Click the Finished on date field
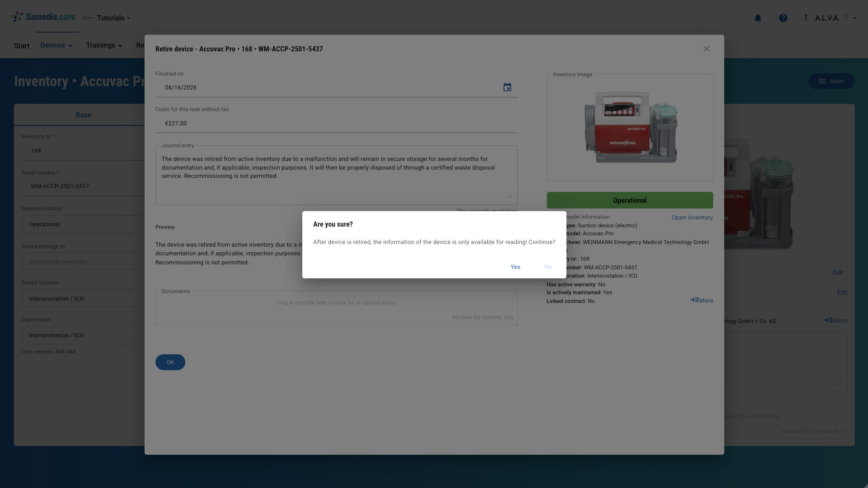Image resolution: width=868 pixels, height=488 pixels. (x=336, y=88)
